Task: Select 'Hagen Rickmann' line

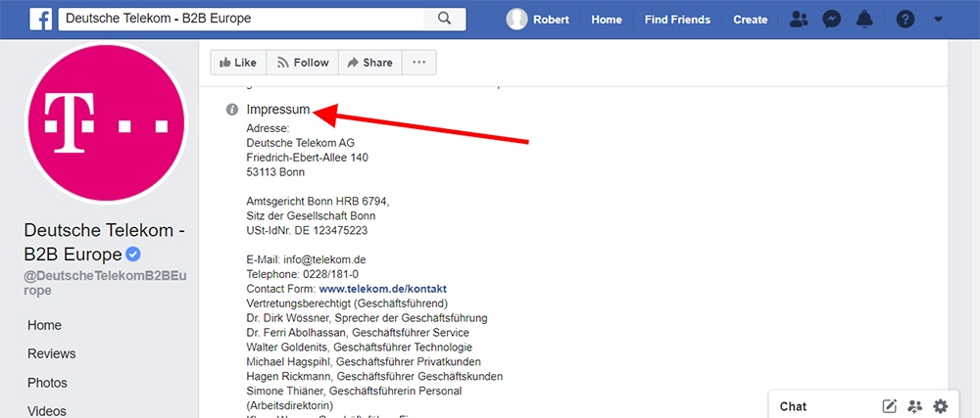Action: click(x=375, y=376)
